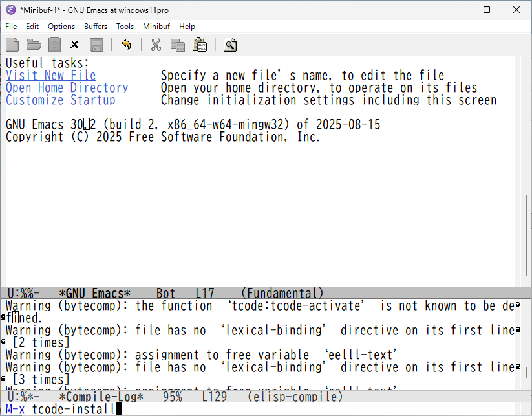Click the U:%*- status in the Compile-Log mode line
The width and height of the screenshot is (532, 416).
[x=23, y=397]
